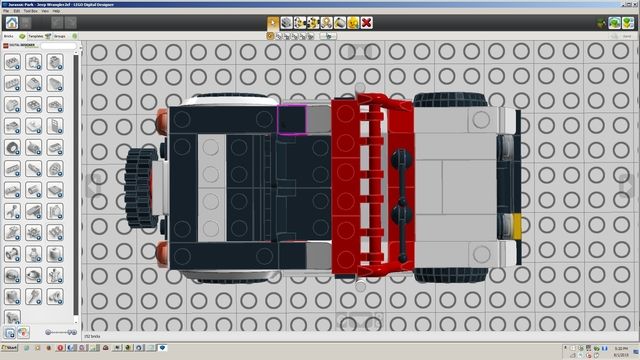Expand the wheels brick category in palette
The width and height of the screenshot is (640, 360).
coord(12,147)
